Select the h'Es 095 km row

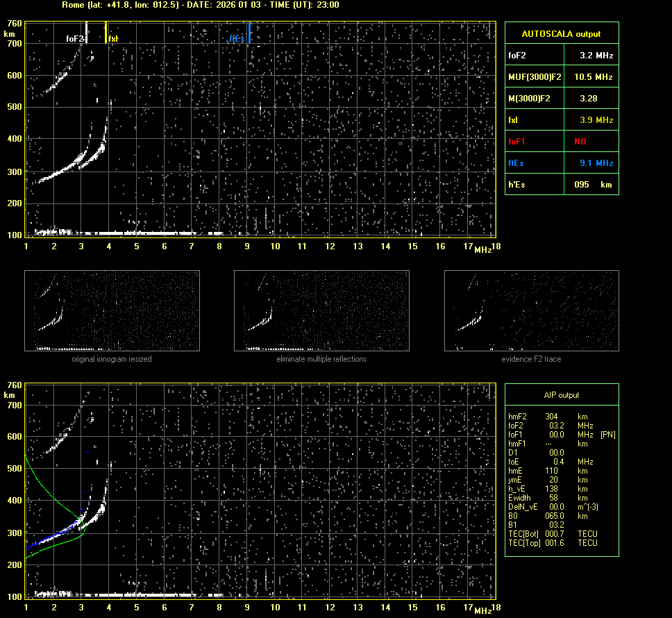tap(561, 185)
